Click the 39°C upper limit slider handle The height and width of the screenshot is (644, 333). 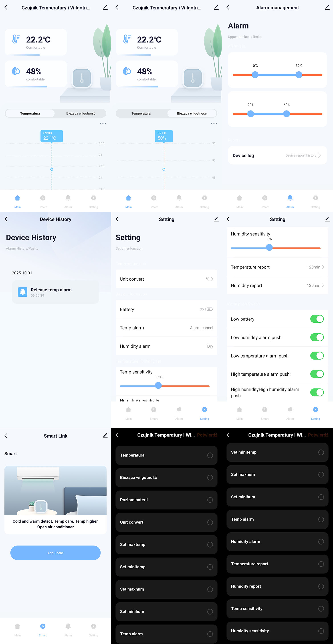299,74
